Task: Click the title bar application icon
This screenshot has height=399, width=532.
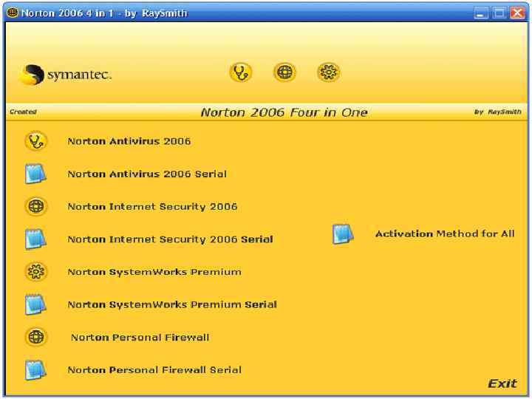Action: (13, 13)
